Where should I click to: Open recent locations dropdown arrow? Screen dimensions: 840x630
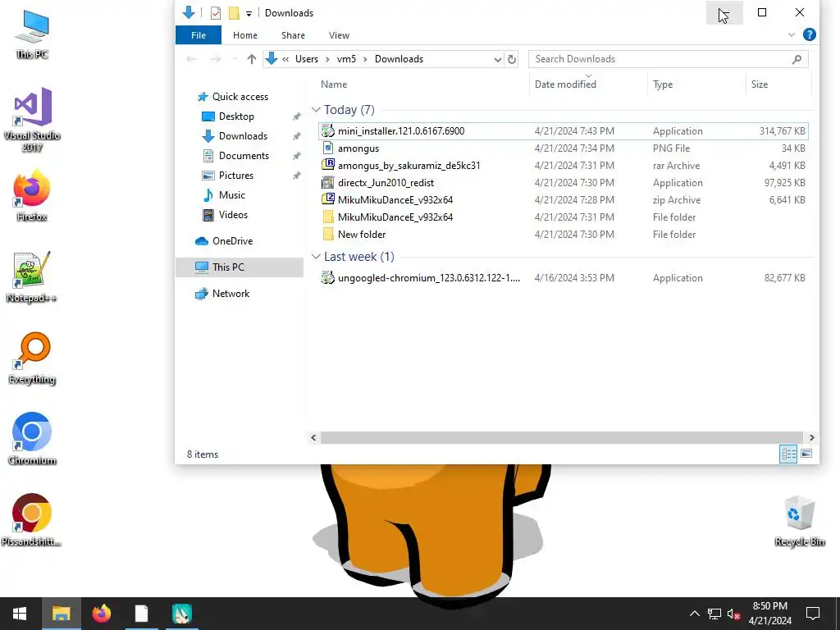[234, 59]
